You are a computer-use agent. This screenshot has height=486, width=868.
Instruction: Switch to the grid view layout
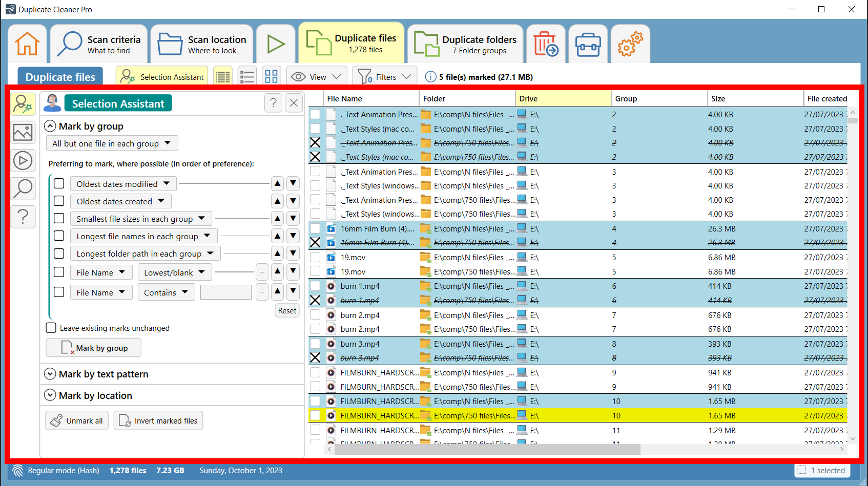pyautogui.click(x=271, y=76)
